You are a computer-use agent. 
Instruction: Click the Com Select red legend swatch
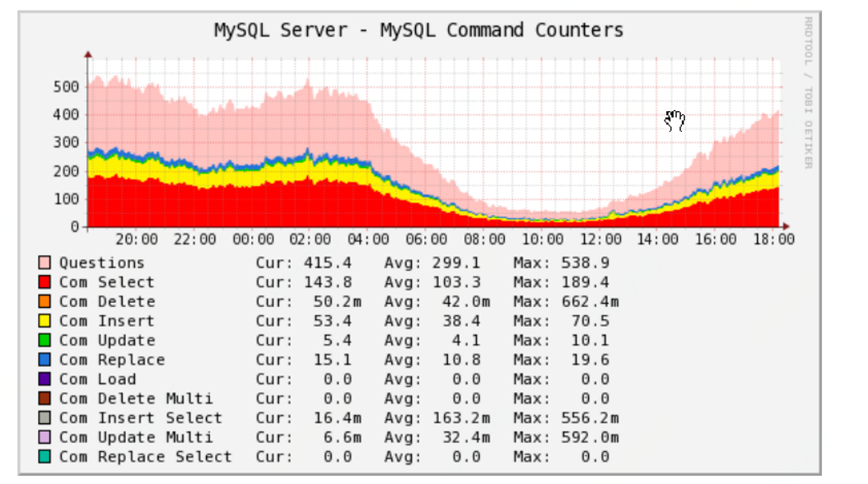coord(44,282)
